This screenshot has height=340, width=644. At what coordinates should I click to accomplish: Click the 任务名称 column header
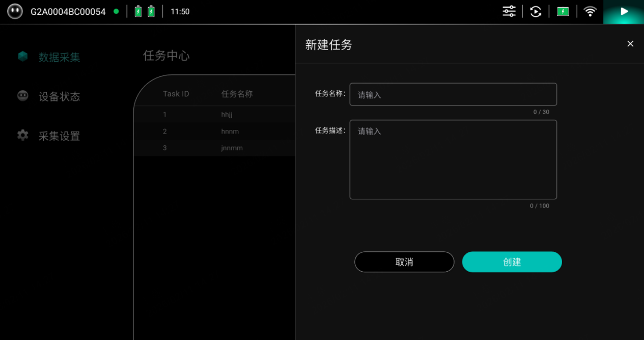coord(237,94)
